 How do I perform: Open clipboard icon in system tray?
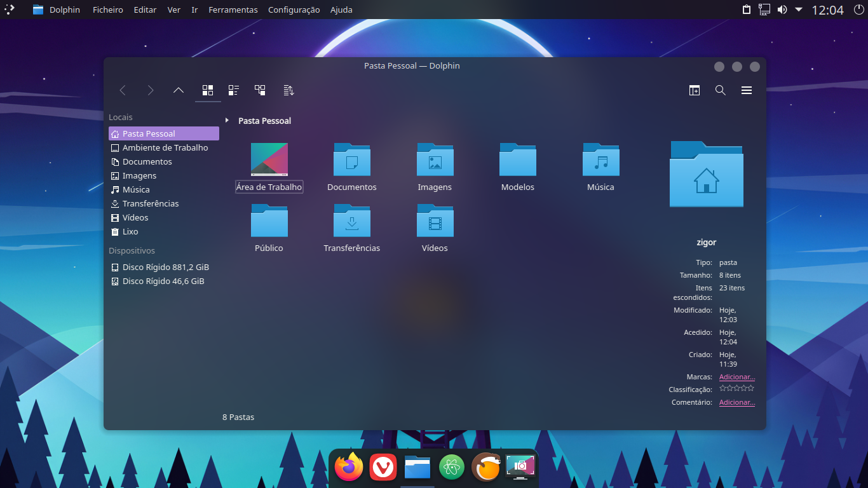click(747, 10)
